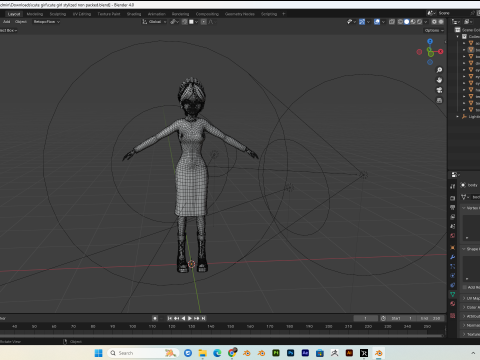Toggle viewport overlays
480x360 pixels.
[x=377, y=22]
